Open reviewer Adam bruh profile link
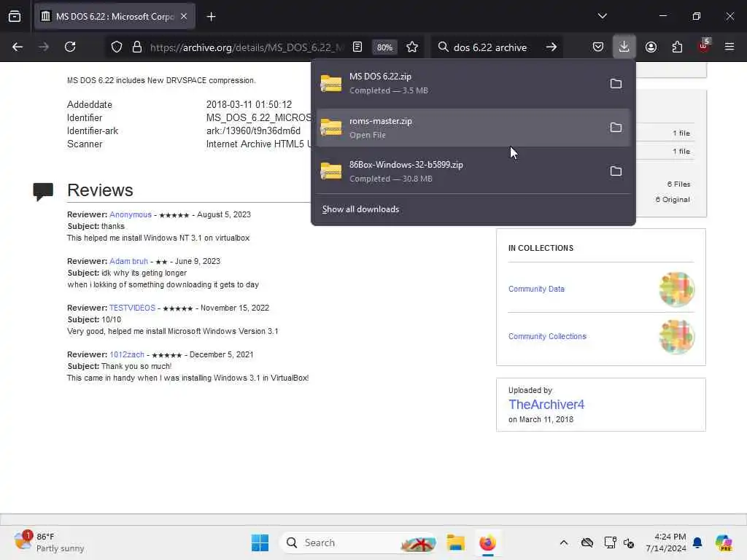747x560 pixels. point(128,262)
